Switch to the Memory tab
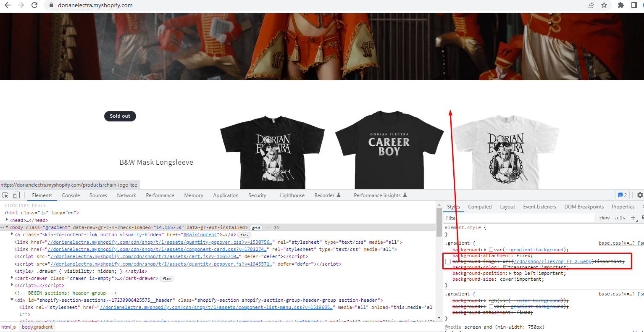 pos(194,195)
